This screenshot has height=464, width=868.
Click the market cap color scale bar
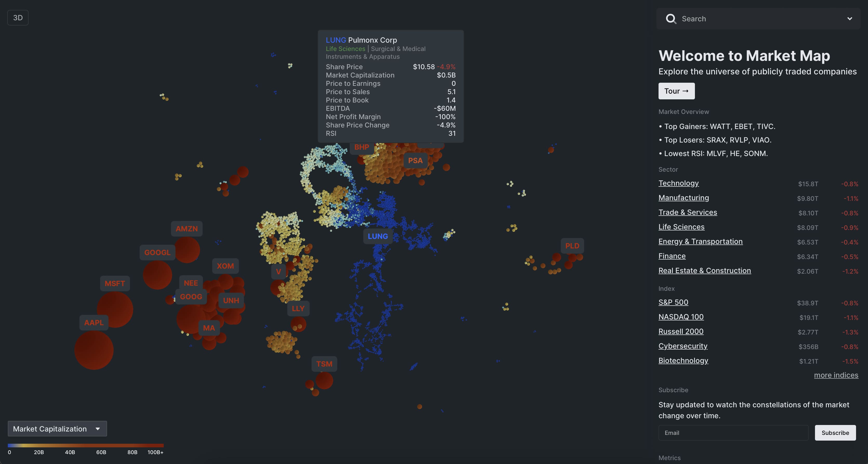(86, 446)
